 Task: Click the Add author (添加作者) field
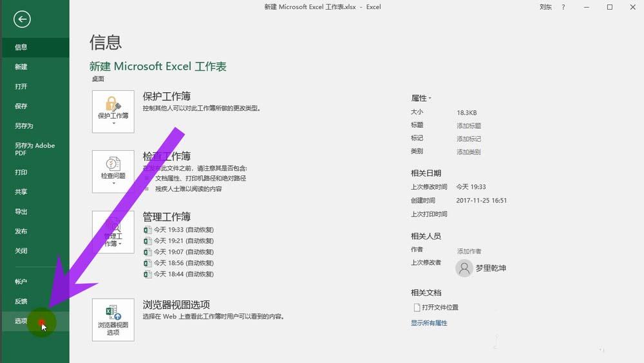pyautogui.click(x=469, y=251)
